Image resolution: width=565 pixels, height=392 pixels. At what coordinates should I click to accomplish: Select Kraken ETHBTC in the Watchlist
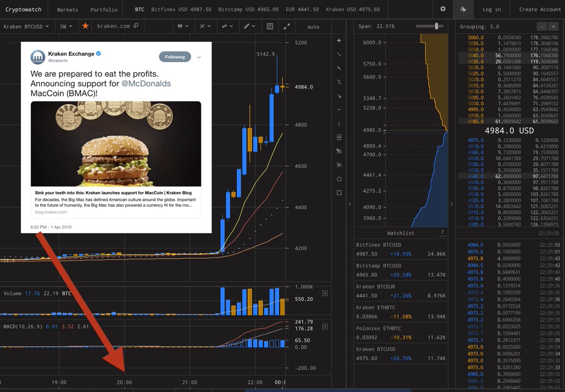coord(401,312)
